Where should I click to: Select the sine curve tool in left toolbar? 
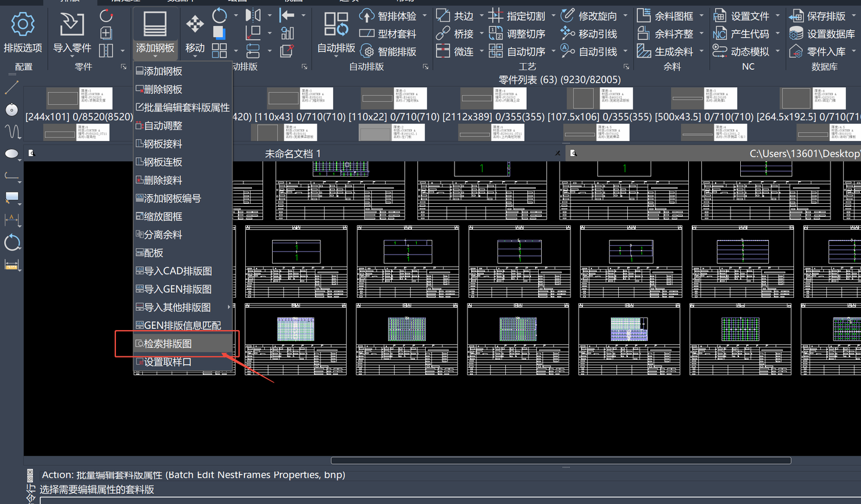(11, 132)
